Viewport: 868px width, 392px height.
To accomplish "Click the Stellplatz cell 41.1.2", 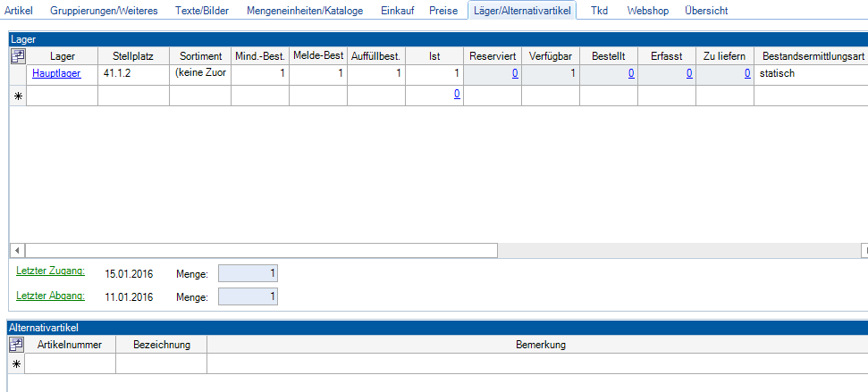I will pos(132,73).
